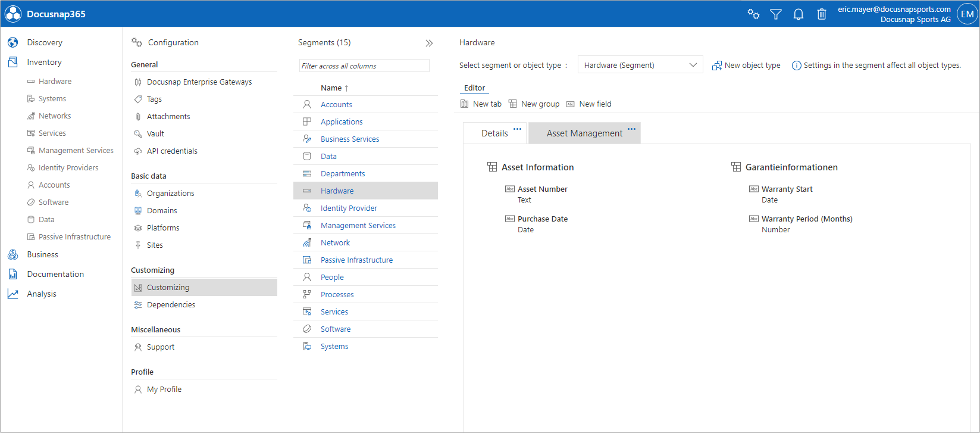Click the Asset Number field icon
Image resolution: width=980 pixels, height=433 pixels.
pos(510,189)
